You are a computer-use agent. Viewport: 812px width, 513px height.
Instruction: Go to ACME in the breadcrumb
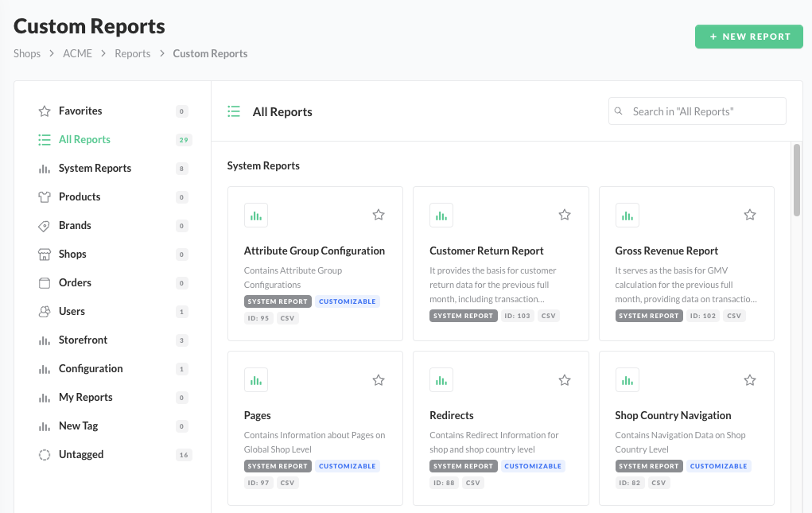[x=78, y=54]
